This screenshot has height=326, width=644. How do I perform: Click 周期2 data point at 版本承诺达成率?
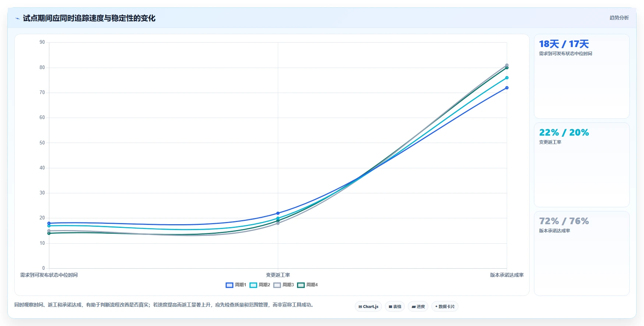[507, 78]
